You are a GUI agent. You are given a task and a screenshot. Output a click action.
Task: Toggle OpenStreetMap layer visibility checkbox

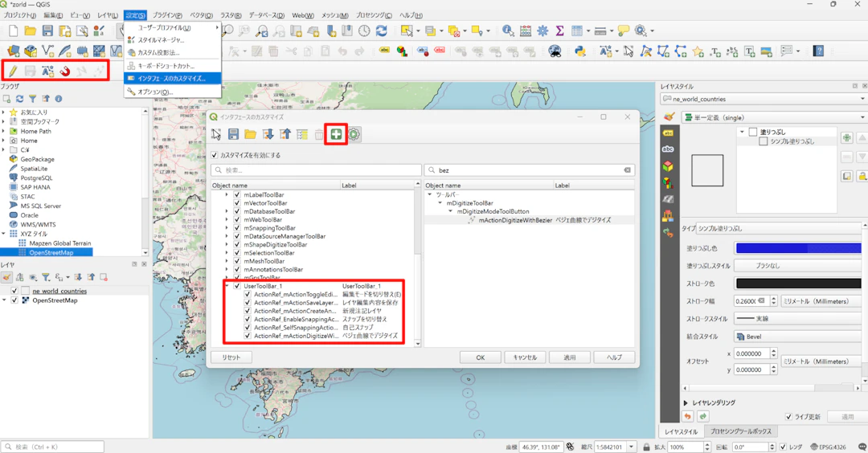point(14,300)
